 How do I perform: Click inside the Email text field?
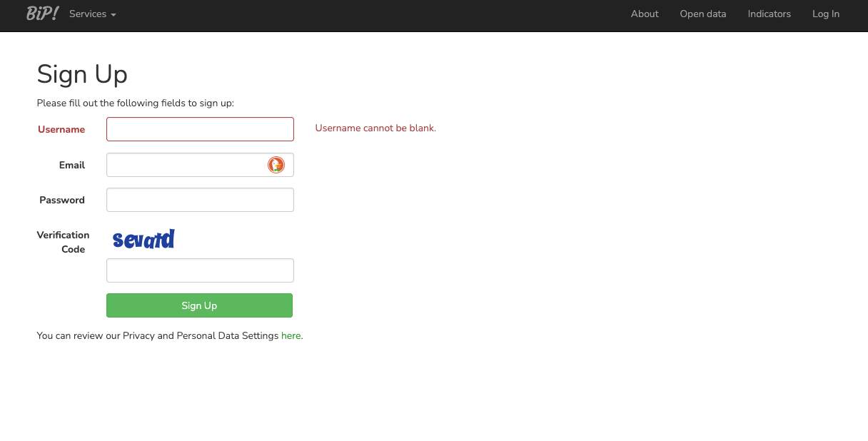186,165
